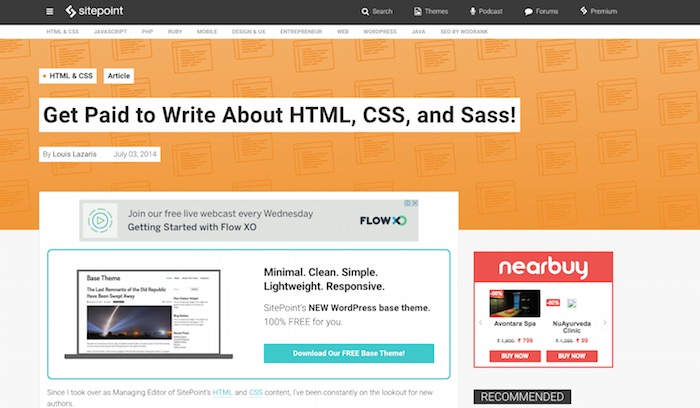This screenshot has height=408, width=700.
Task: Click the RECOMMENDED section heading
Action: [x=522, y=397]
